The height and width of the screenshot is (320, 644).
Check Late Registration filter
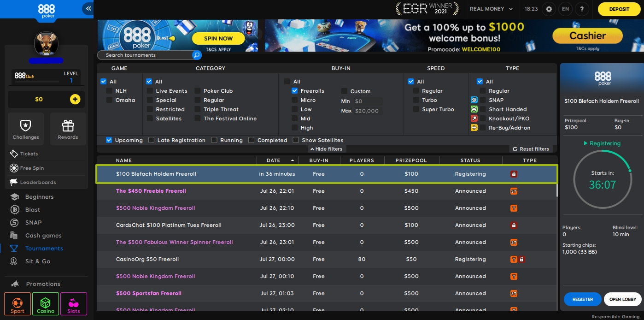(x=151, y=140)
